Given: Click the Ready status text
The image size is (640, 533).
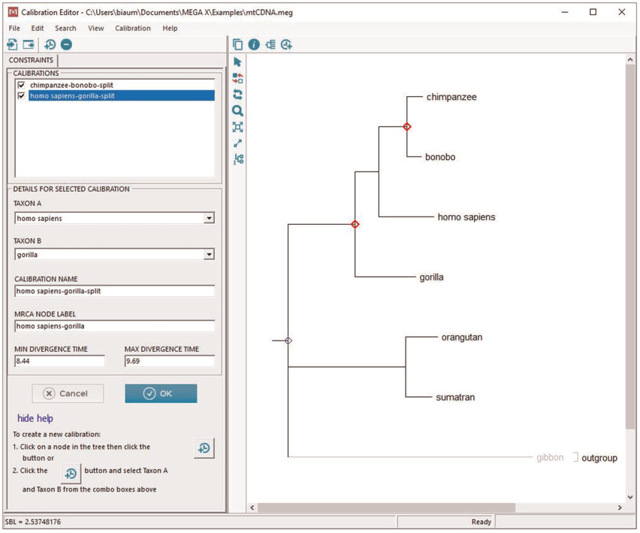Looking at the screenshot, I should coord(481,522).
